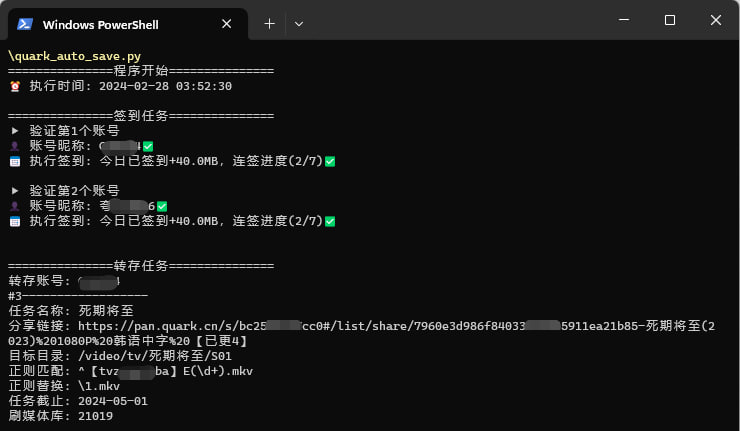Screen dimensions: 740x431
Task: Click the 任务名称: 死期将至 line
Action: coord(71,311)
